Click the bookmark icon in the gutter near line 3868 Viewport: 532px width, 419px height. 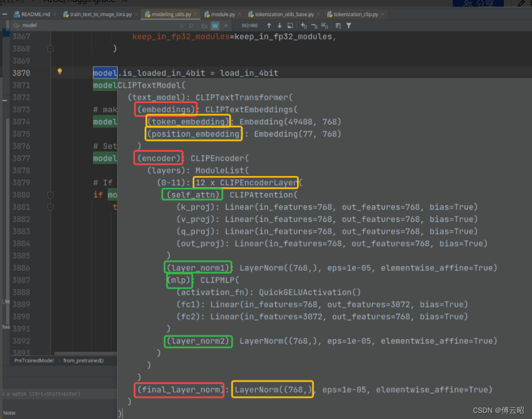(52, 48)
